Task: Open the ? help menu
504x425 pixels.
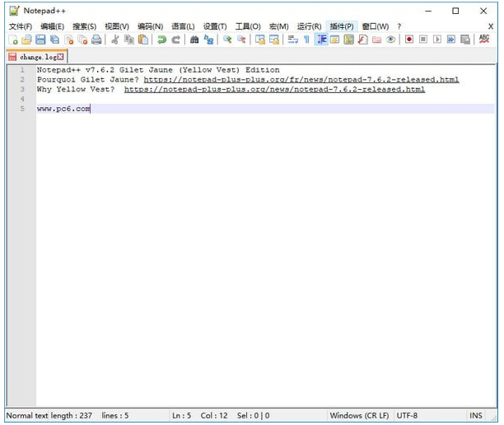Action: click(399, 26)
